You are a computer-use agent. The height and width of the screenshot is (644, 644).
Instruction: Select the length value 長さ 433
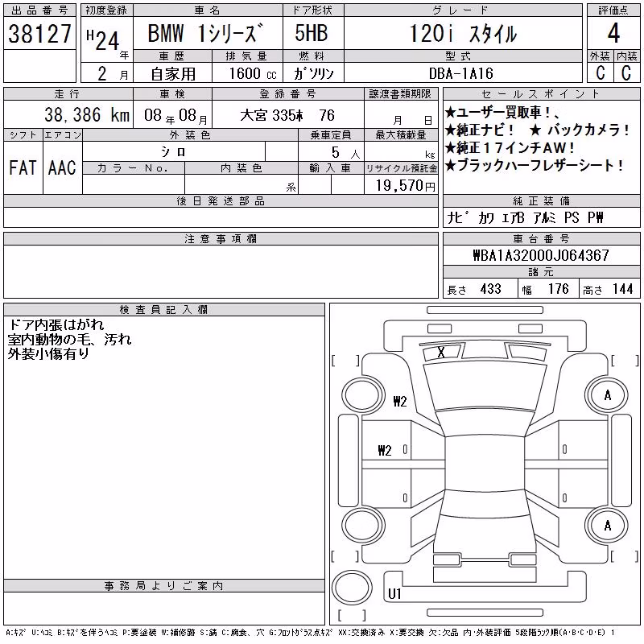pyautogui.click(x=474, y=289)
